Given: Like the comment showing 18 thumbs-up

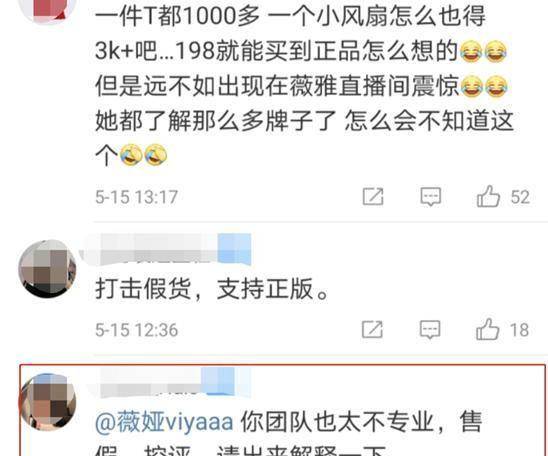Looking at the screenshot, I should [x=488, y=329].
